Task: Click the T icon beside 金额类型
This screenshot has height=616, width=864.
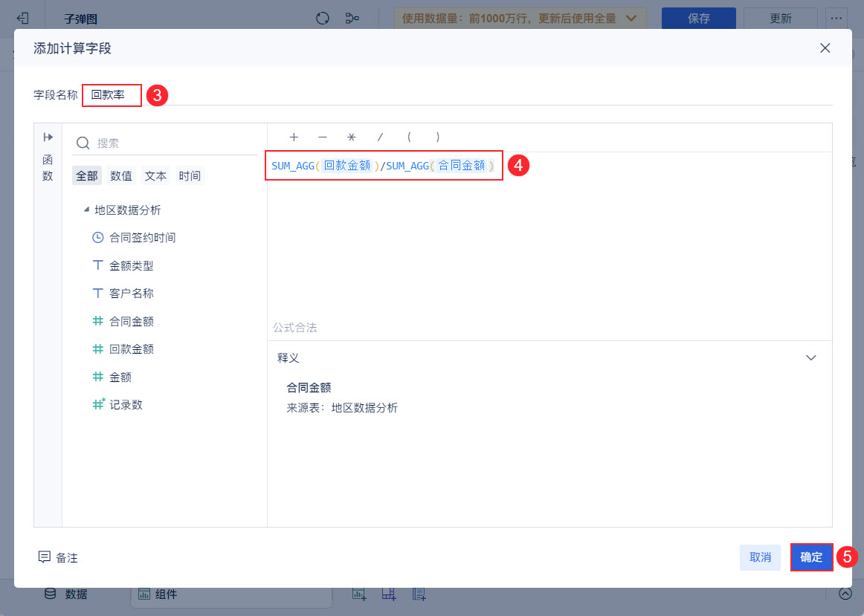Action: [97, 265]
